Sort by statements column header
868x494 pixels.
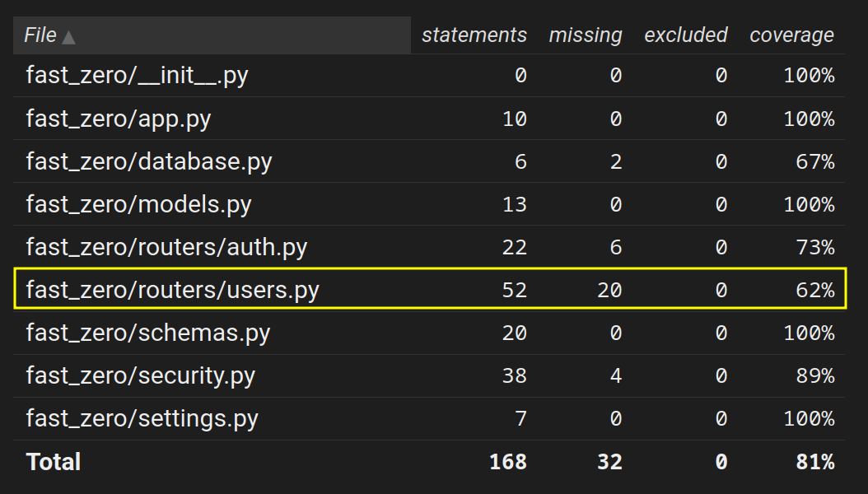[474, 35]
